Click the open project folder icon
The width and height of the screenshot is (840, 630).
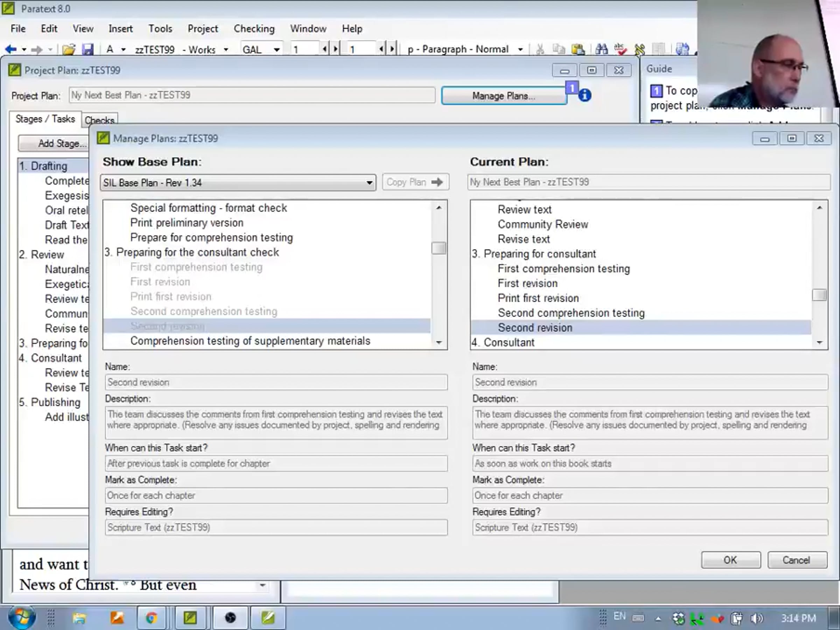[x=69, y=49]
